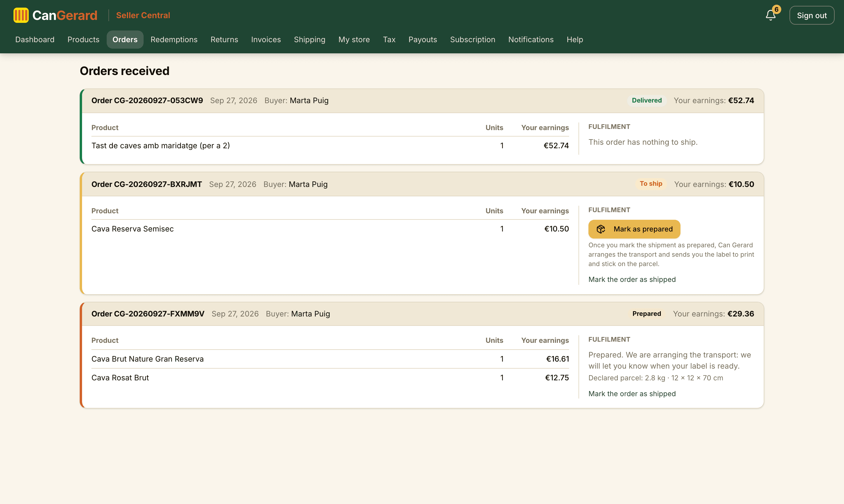Click product Tast de caves amb maridatge
Viewport: 844px width, 504px height.
click(x=160, y=145)
